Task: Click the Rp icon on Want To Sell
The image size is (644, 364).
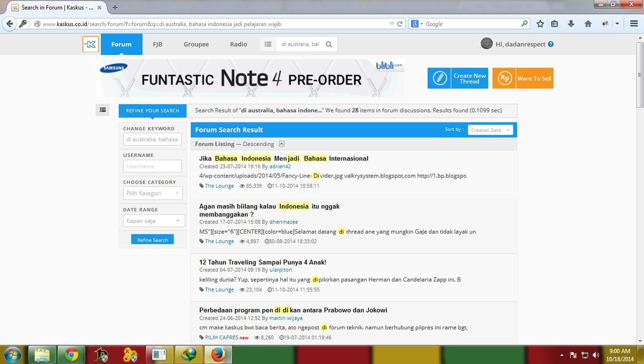Action: (504, 78)
